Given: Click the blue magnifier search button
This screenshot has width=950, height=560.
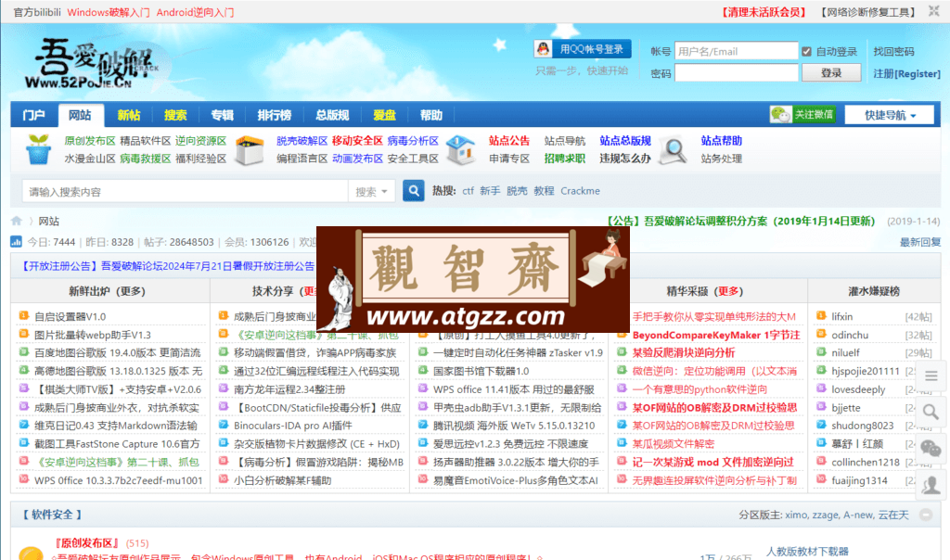Looking at the screenshot, I should [x=413, y=191].
